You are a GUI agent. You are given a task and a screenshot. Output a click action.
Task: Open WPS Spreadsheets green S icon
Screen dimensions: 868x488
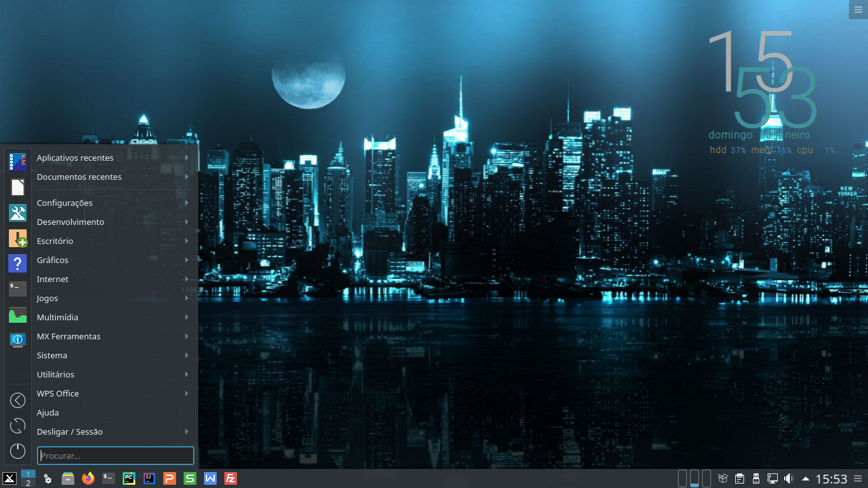coord(190,478)
